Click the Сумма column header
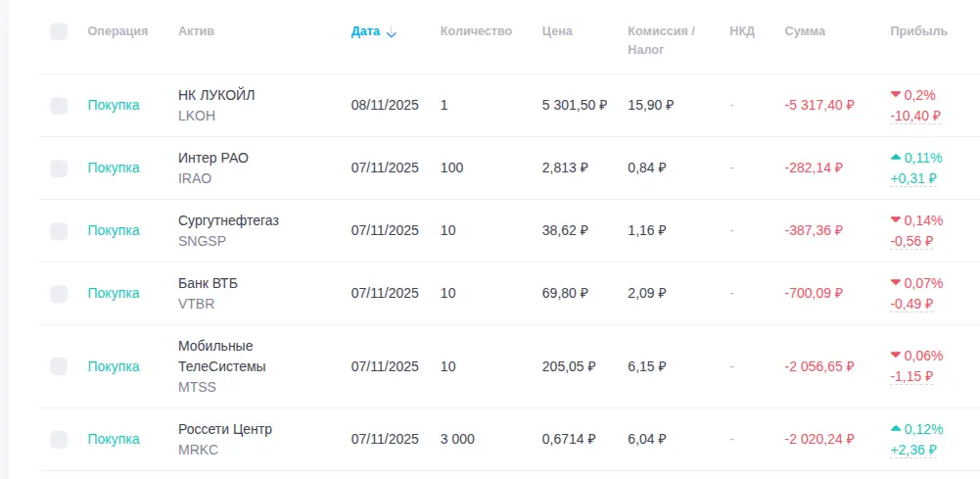 805,31
